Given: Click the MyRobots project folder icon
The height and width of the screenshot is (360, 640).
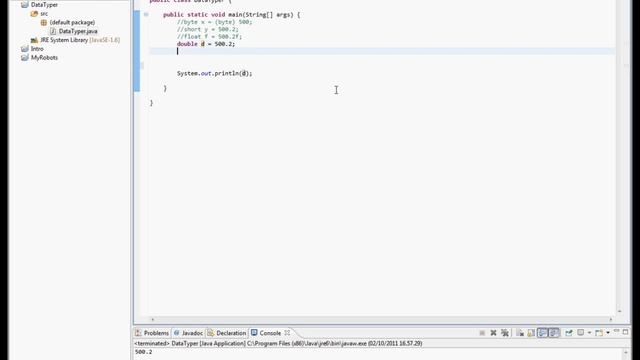Looking at the screenshot, I should (25, 58).
